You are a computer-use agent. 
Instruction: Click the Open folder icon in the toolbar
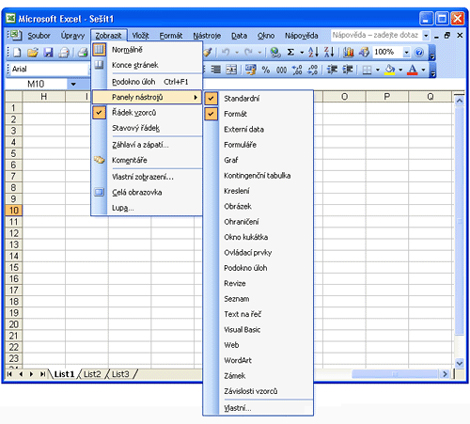32,52
